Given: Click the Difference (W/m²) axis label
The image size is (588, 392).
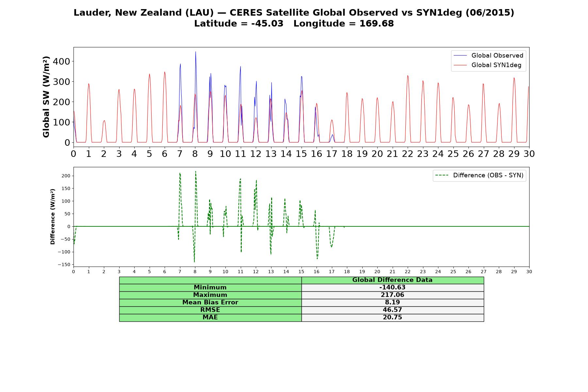Looking at the screenshot, I should coord(53,217).
